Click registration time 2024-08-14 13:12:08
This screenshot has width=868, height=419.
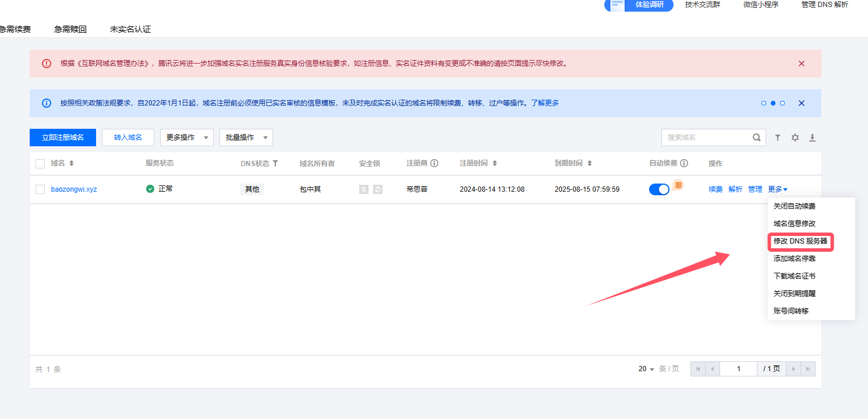click(x=492, y=189)
